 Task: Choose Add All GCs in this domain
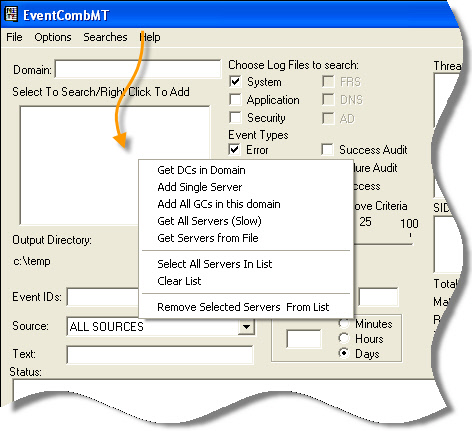pos(246,204)
